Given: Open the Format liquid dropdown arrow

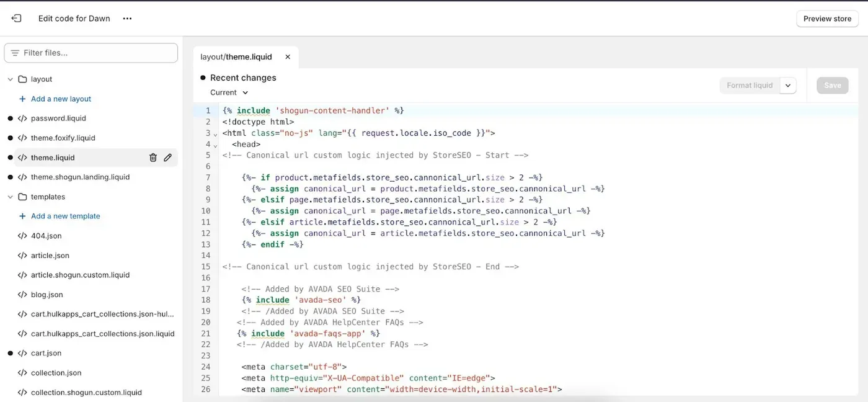Looking at the screenshot, I should [x=788, y=86].
